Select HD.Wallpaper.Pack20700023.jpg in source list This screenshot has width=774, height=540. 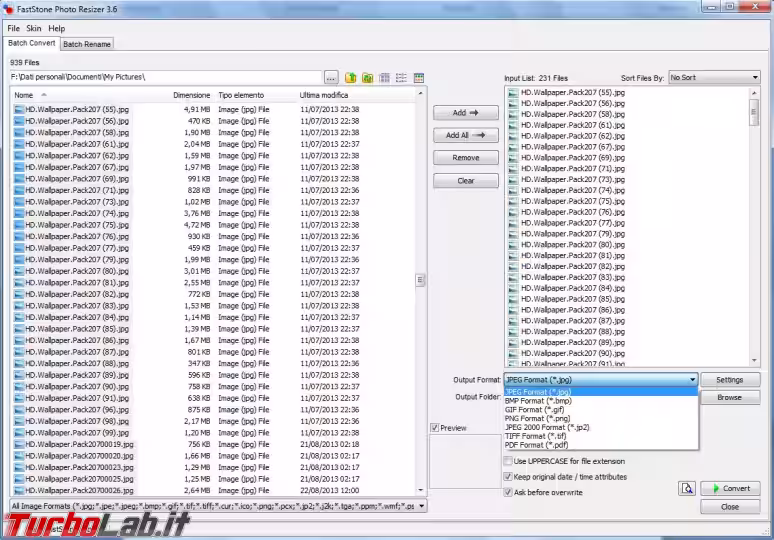[79, 467]
